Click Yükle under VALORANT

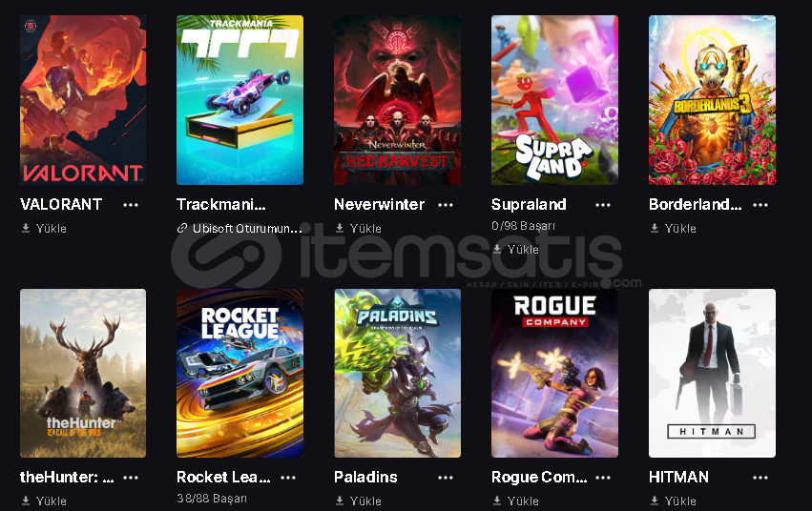[x=44, y=228]
